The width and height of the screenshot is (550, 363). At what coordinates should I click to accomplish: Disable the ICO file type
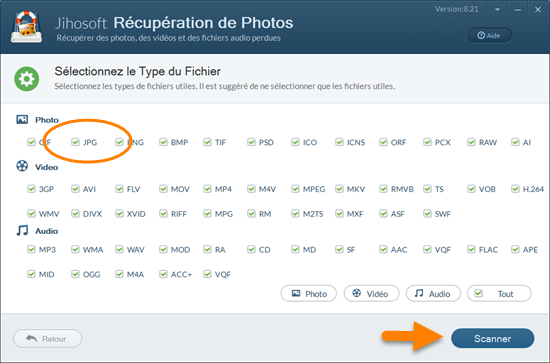[x=295, y=142]
